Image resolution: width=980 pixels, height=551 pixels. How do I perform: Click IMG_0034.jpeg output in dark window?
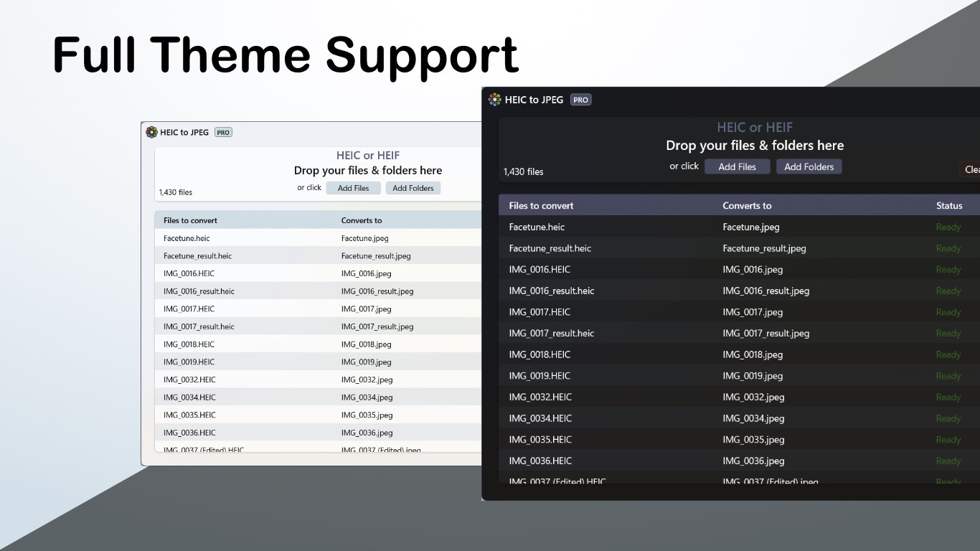[753, 418]
